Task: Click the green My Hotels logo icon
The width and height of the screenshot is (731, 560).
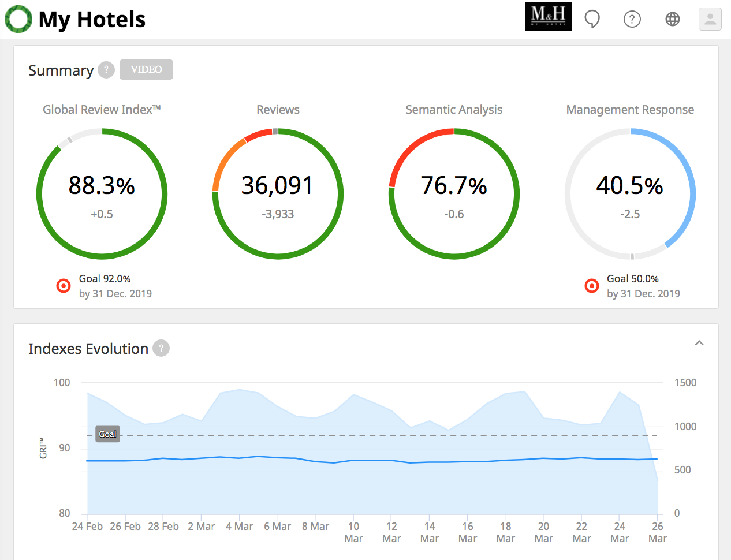Action: (x=18, y=19)
